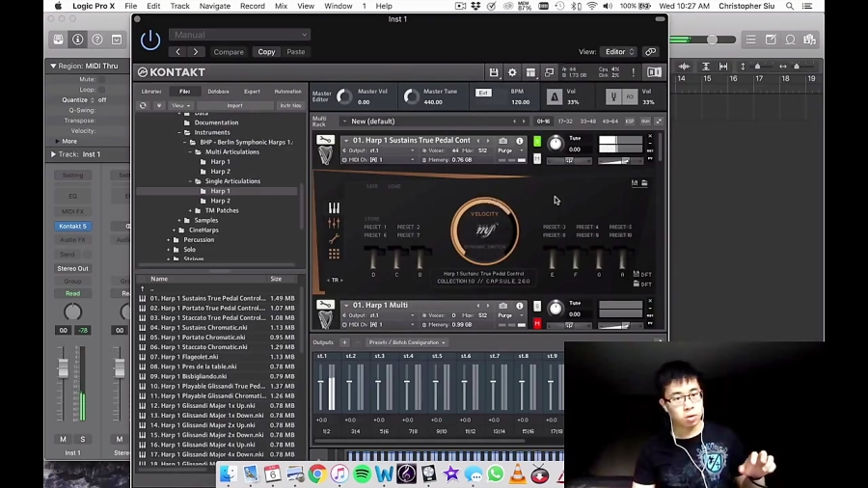Open Logic list editors icon

tap(750, 40)
